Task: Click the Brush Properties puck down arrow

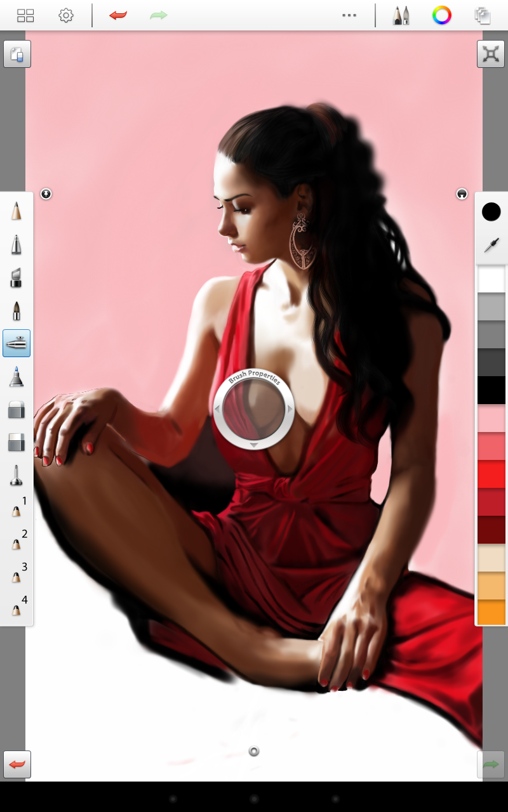Action: coord(253,445)
